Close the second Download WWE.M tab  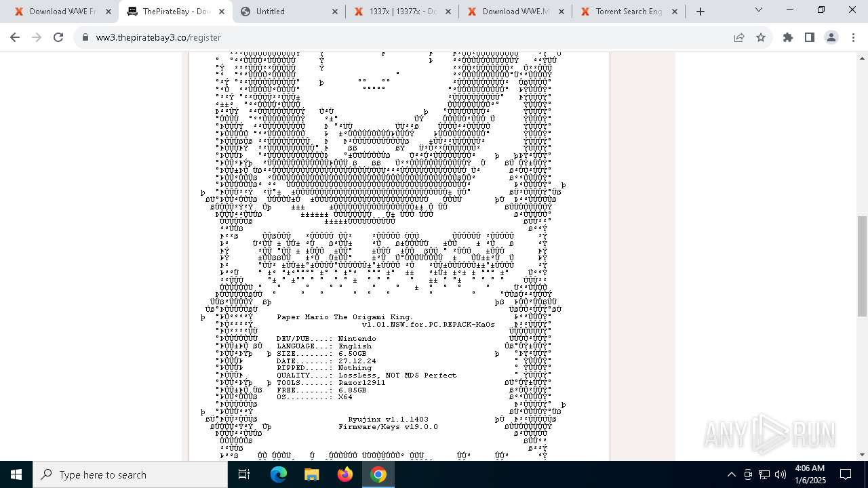tap(561, 12)
